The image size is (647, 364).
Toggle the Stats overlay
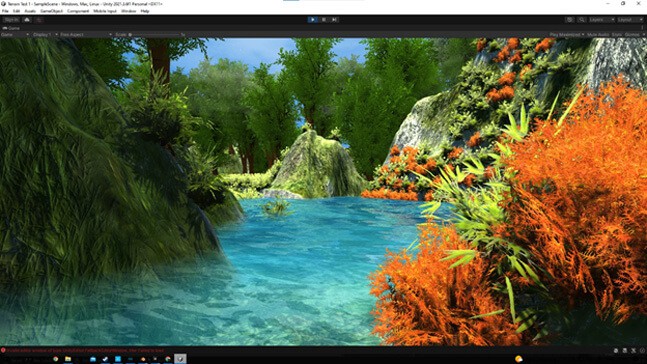pos(617,35)
